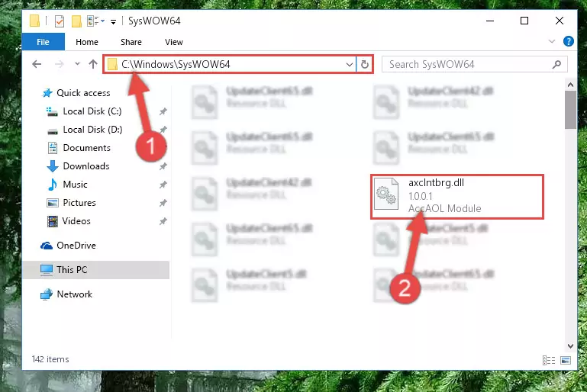Image resolution: width=587 pixels, height=392 pixels.
Task: Click the New folder quick access icon
Action: (76, 21)
